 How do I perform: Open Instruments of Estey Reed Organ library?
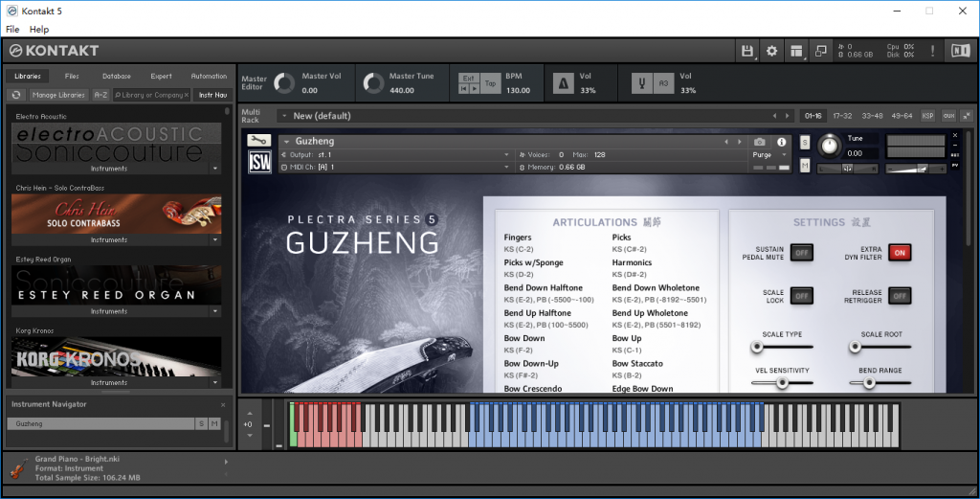(x=109, y=311)
